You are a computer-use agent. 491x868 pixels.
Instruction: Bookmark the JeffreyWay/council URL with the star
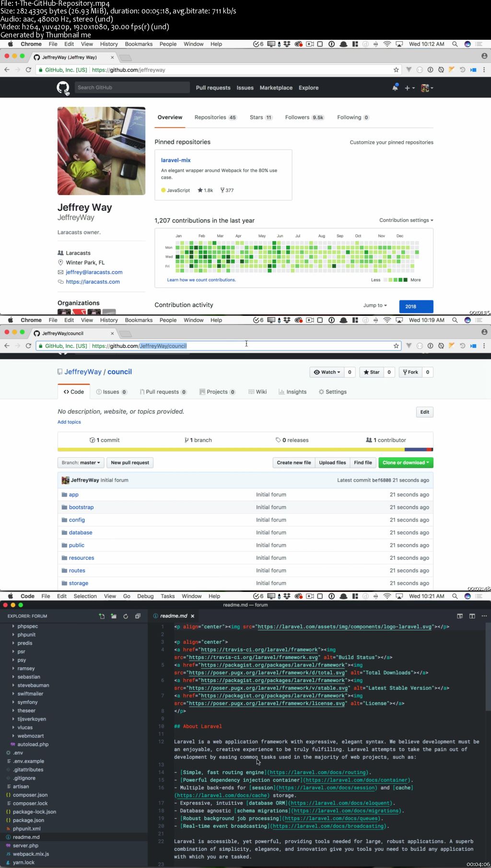[396, 346]
